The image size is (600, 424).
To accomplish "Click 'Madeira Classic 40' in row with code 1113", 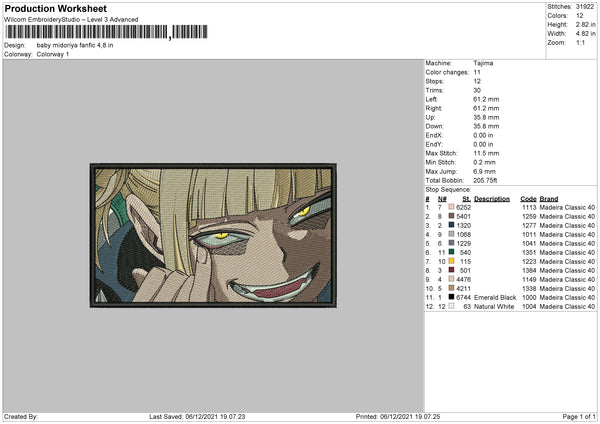I will (x=567, y=207).
